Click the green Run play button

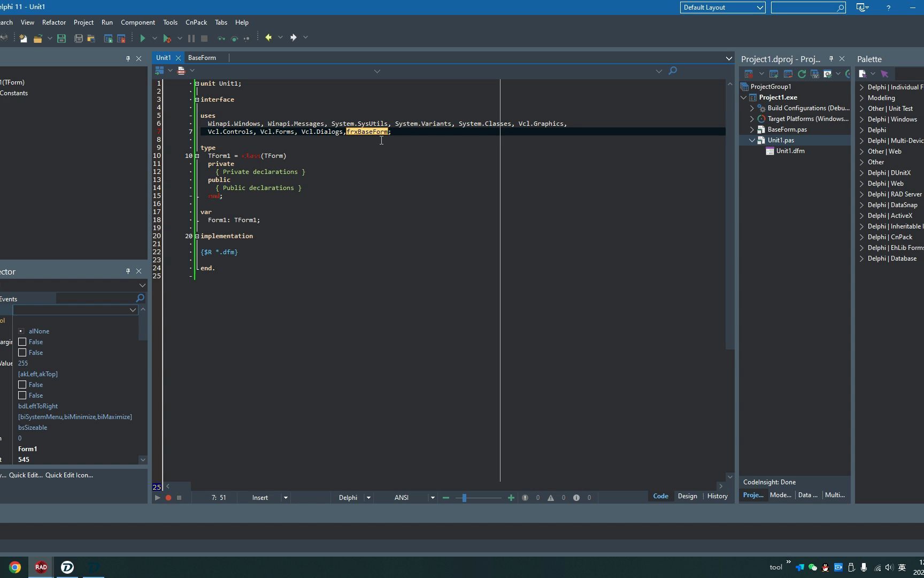click(143, 38)
